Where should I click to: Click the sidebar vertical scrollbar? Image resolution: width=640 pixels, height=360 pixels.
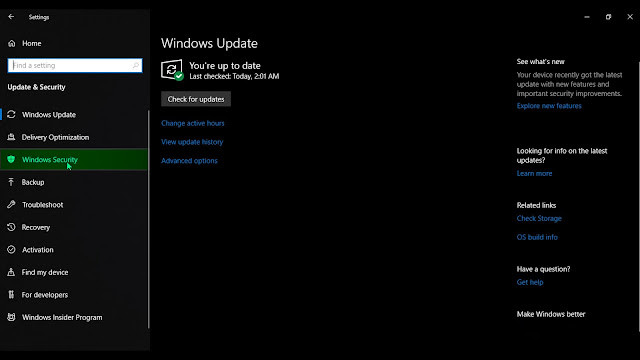coord(149,219)
